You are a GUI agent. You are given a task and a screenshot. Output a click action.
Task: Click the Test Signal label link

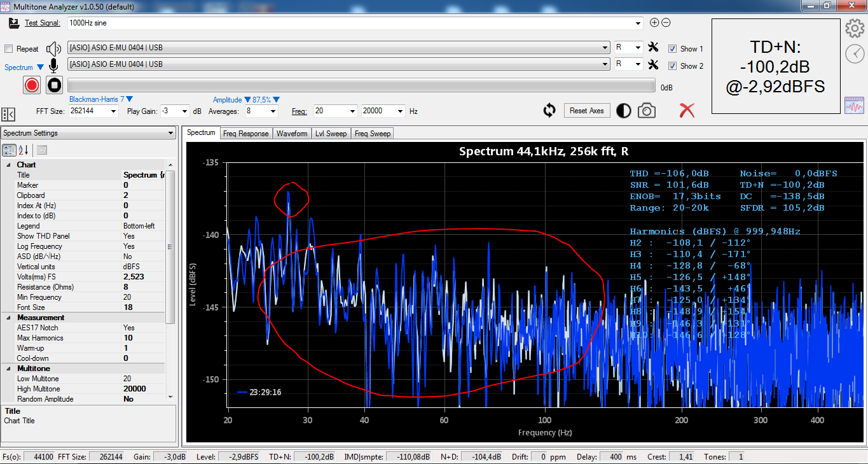(x=43, y=23)
